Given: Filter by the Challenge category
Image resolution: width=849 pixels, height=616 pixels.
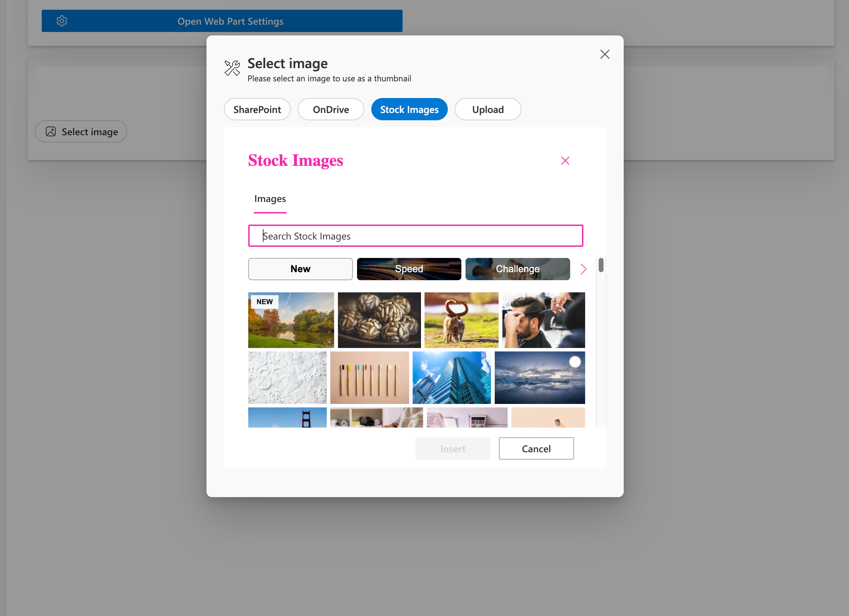Looking at the screenshot, I should click(x=517, y=269).
